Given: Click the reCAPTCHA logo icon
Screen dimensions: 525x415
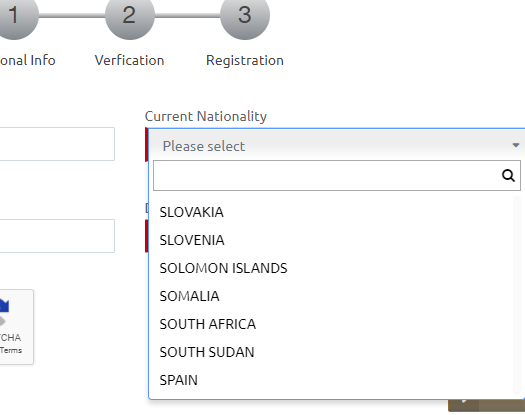Looking at the screenshot, I should [4, 312].
